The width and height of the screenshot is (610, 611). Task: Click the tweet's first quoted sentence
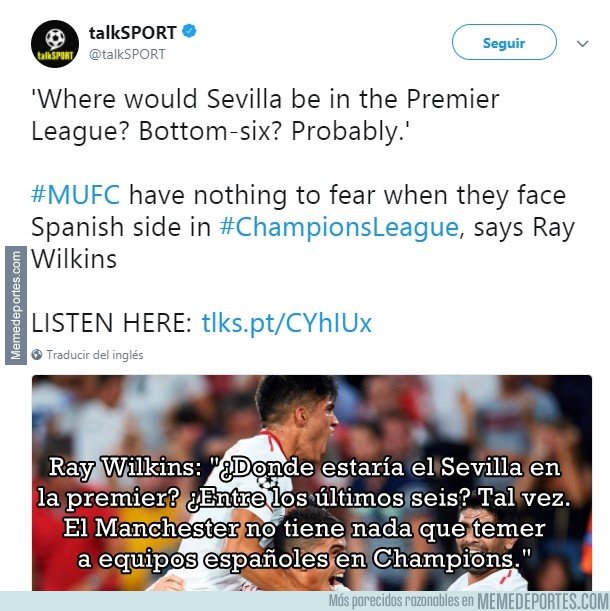point(265,115)
